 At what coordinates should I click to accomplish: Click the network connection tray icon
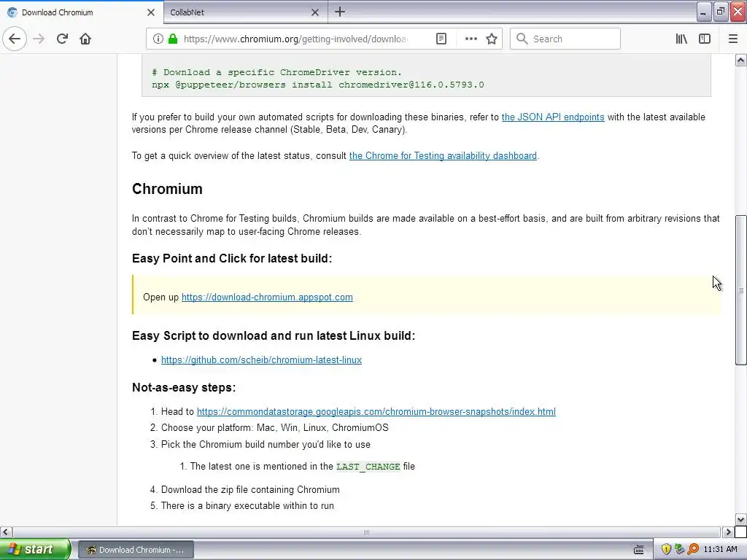point(679,549)
